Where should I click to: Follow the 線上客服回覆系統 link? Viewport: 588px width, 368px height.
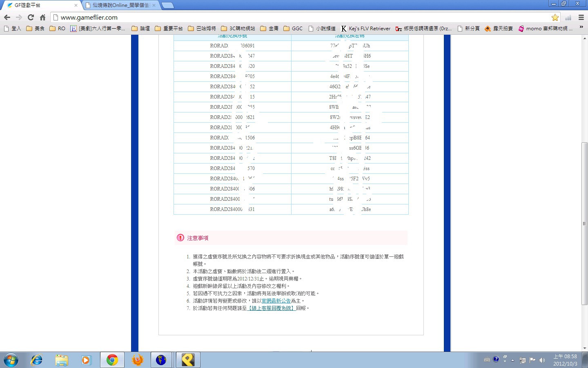[272, 308]
